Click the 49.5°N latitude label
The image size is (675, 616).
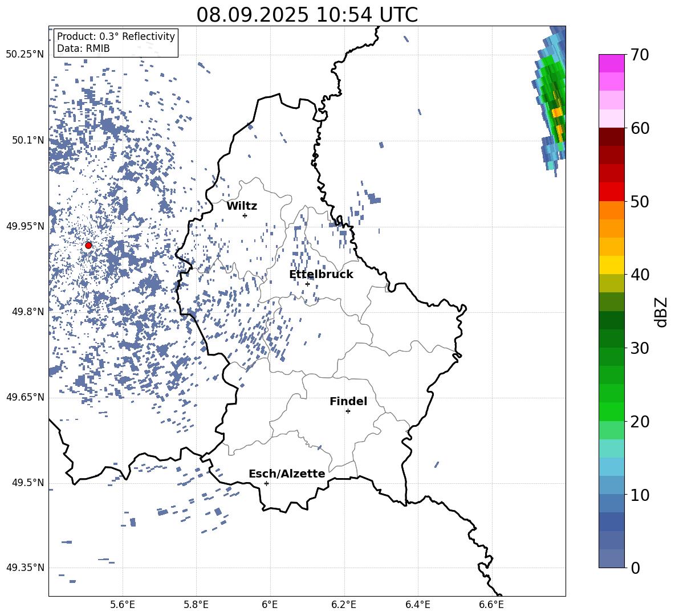pos(27,483)
